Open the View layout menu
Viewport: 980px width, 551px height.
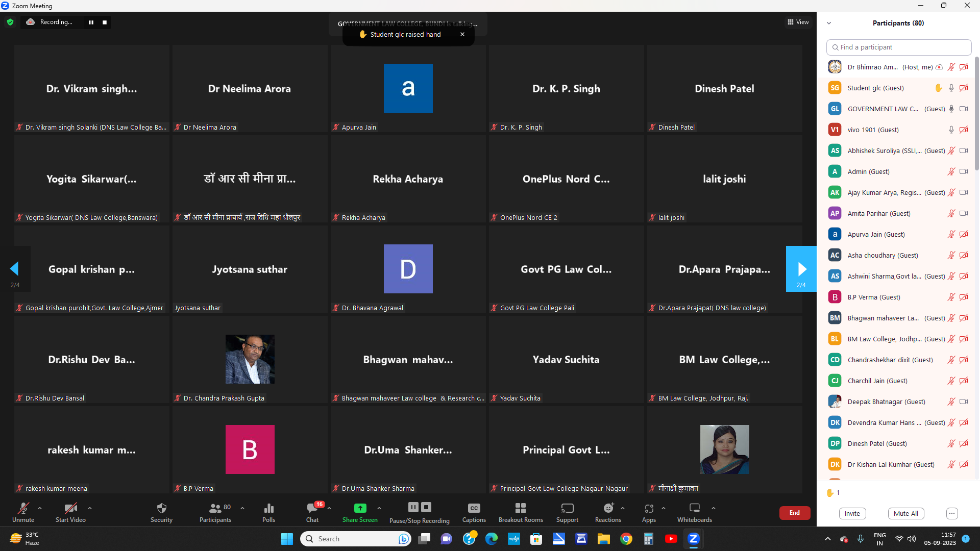pyautogui.click(x=798, y=22)
